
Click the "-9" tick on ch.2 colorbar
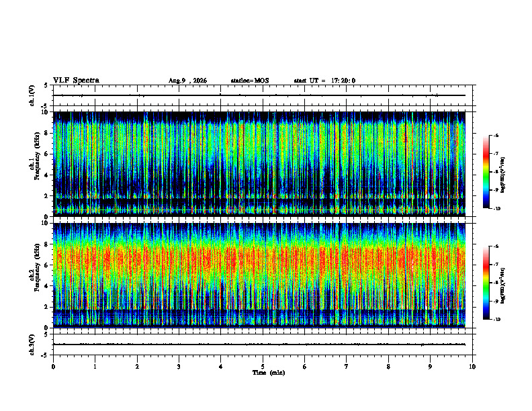pos(496,301)
